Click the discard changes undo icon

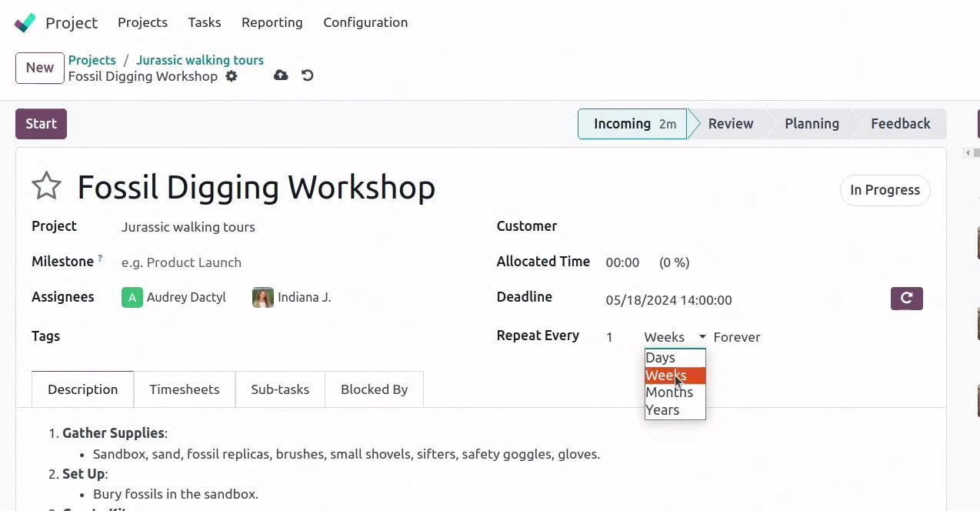coord(308,75)
